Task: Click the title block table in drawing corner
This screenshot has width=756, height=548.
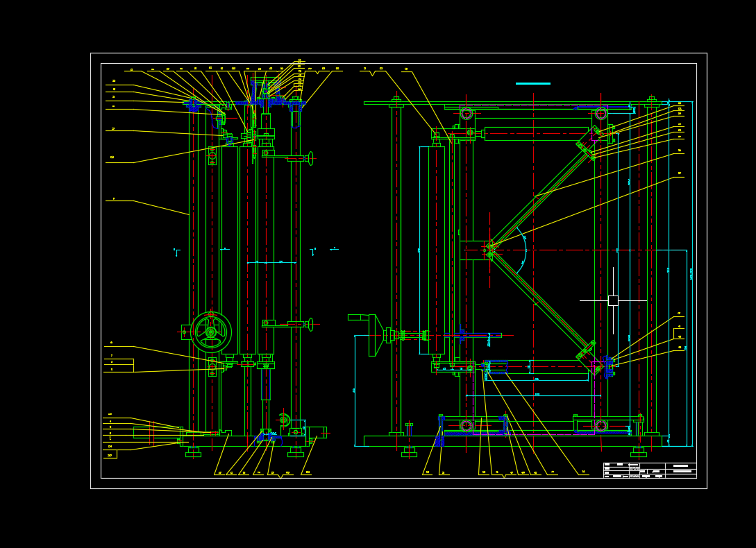Action: [650, 470]
